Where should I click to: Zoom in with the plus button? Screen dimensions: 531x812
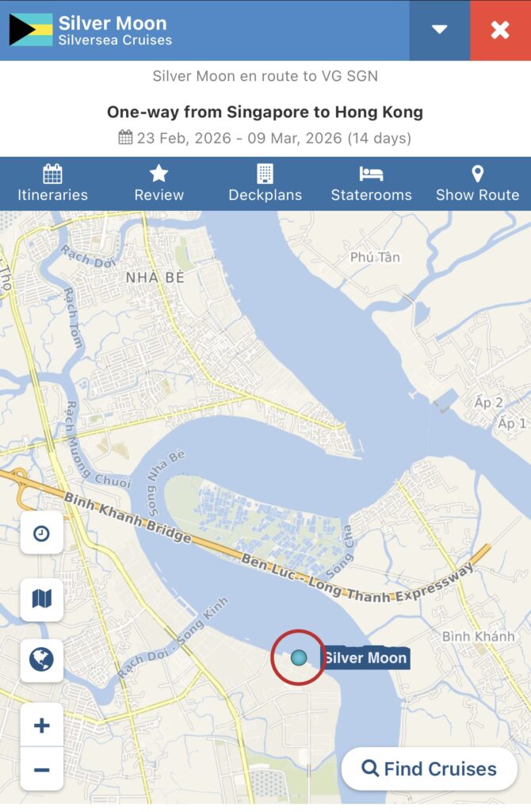[42, 725]
